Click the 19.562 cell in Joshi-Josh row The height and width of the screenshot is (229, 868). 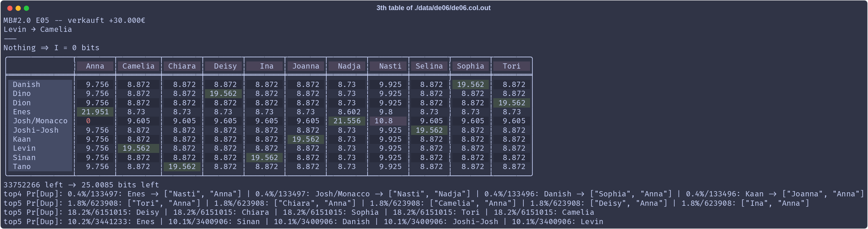click(429, 130)
